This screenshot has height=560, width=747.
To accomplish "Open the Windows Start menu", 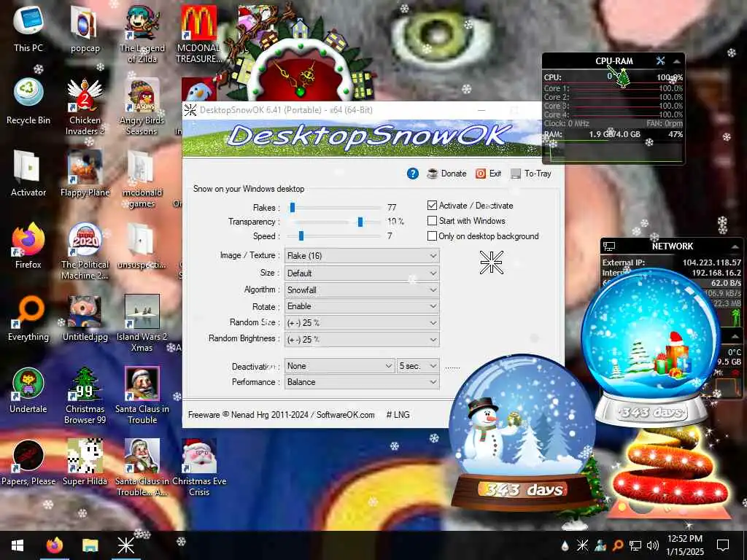I will (x=18, y=545).
